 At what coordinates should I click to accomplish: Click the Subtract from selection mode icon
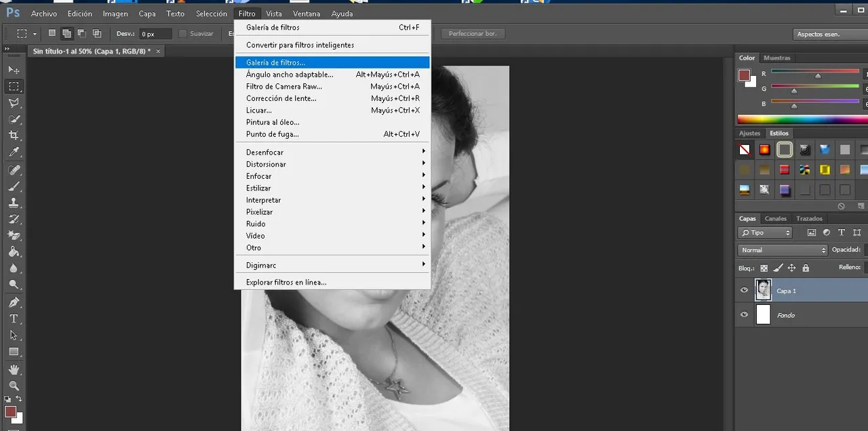click(82, 33)
